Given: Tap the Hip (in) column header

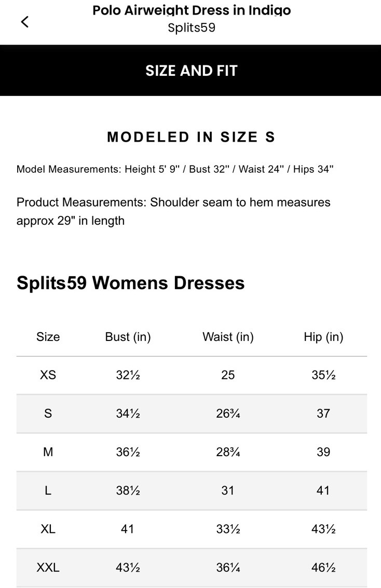Looking at the screenshot, I should coord(323,337).
